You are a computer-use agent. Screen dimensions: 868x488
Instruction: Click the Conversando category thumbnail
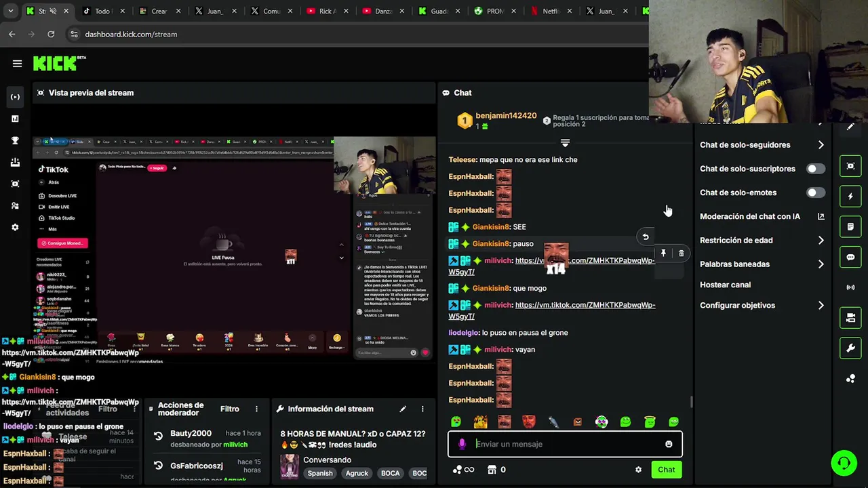click(290, 466)
